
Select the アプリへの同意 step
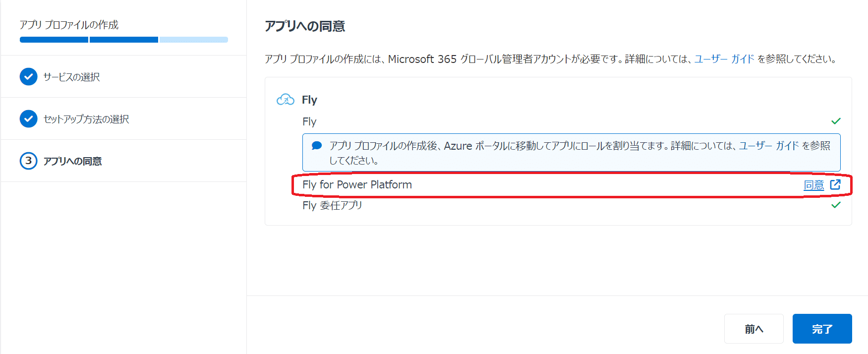[123, 161]
